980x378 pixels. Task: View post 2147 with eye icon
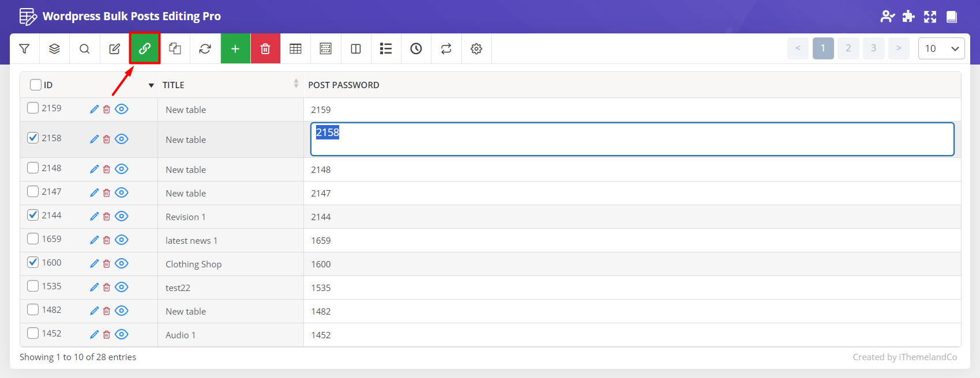click(x=121, y=192)
